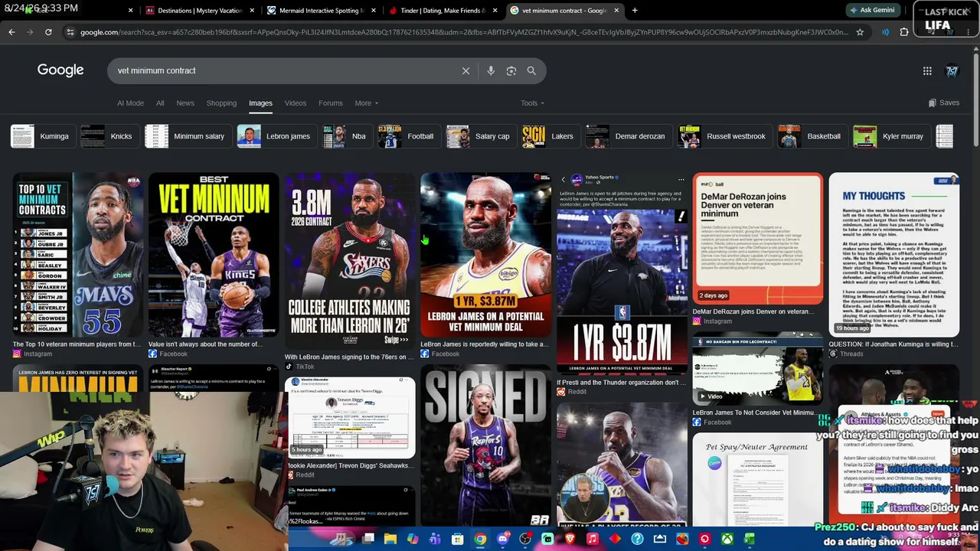Go back to the previous page
This screenshot has width=980, height=551.
pos(11,32)
